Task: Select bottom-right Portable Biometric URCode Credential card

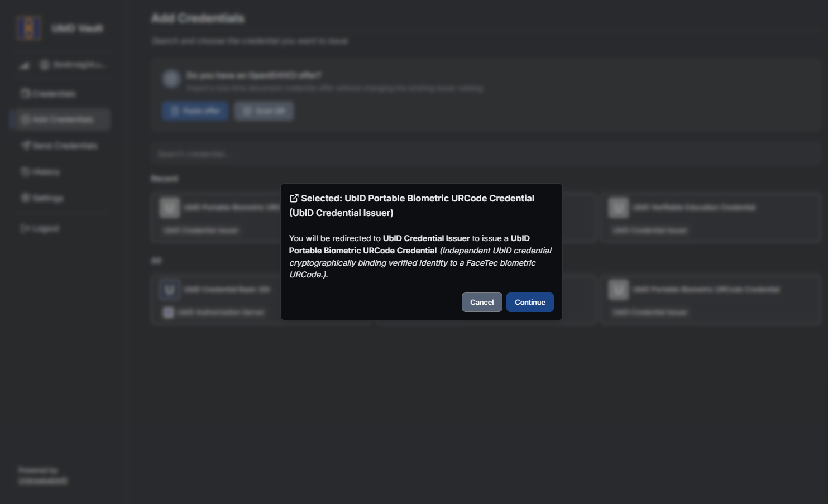Action: pyautogui.click(x=711, y=300)
